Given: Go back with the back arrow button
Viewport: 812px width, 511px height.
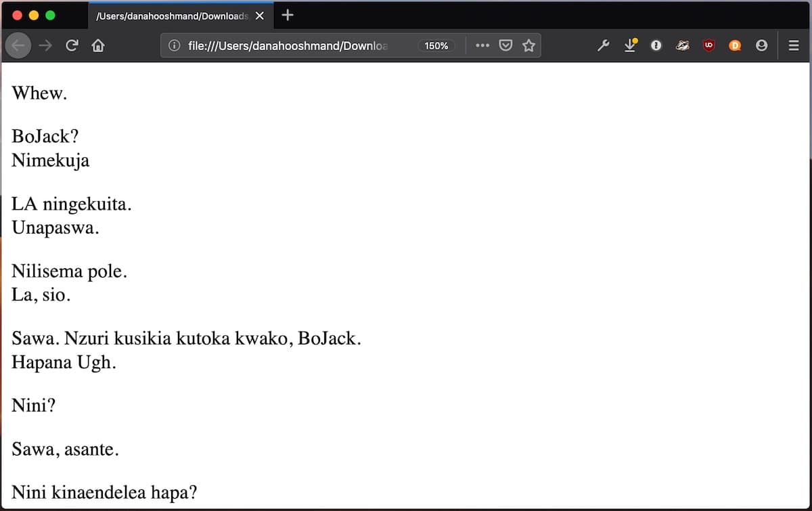Looking at the screenshot, I should 18,45.
